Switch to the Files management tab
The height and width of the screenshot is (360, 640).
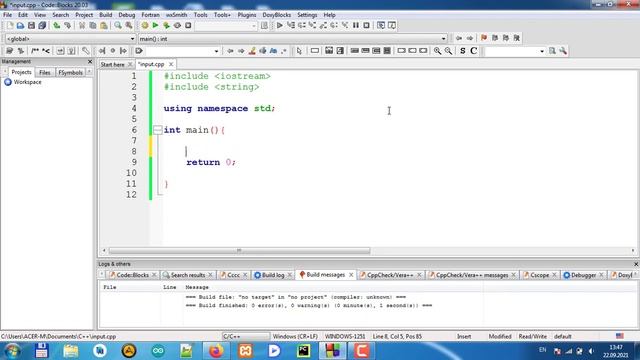point(44,72)
